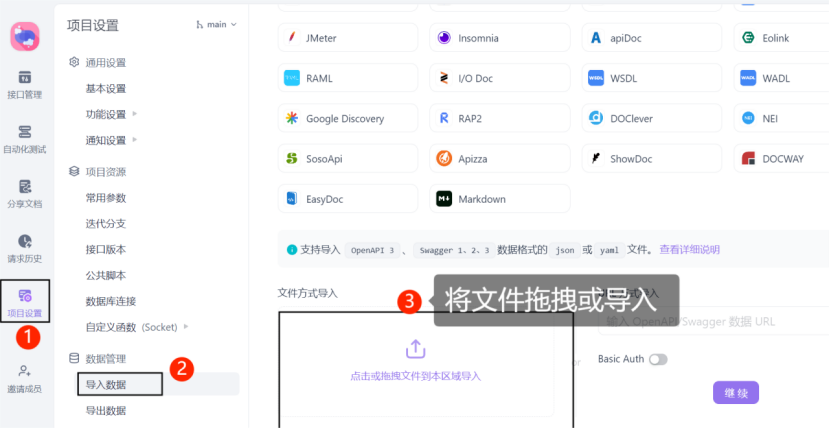This screenshot has width=830, height=428.
Task: Open 基本设置 settings page
Action: tap(106, 88)
